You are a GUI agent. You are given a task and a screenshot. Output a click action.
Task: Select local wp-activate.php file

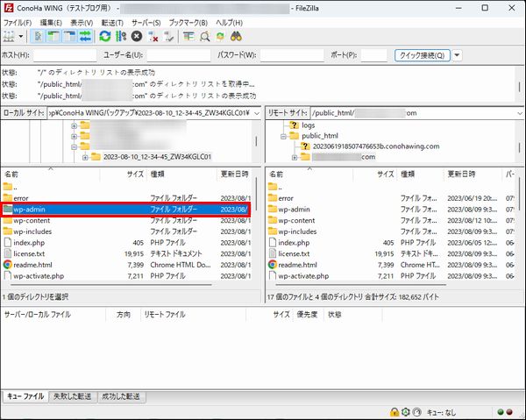point(39,275)
